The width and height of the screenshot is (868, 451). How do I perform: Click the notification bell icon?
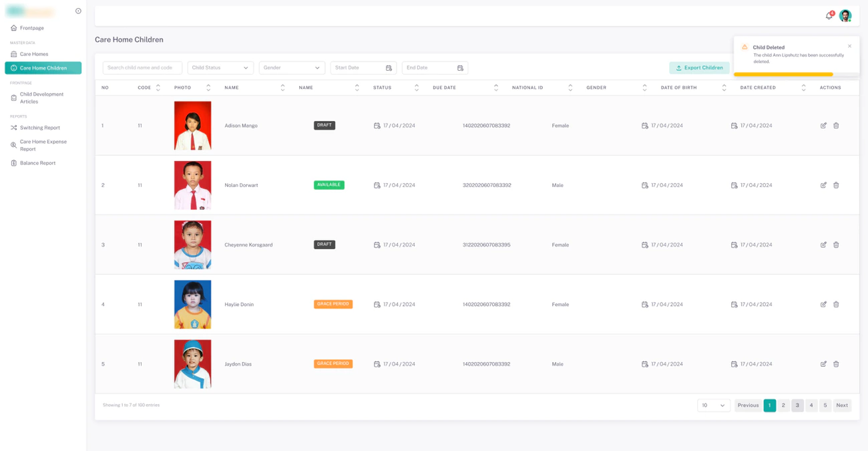click(x=829, y=15)
